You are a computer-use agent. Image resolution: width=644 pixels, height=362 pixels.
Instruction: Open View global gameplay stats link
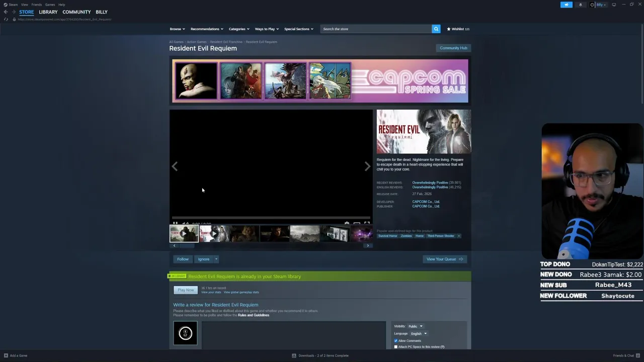[x=242, y=292]
